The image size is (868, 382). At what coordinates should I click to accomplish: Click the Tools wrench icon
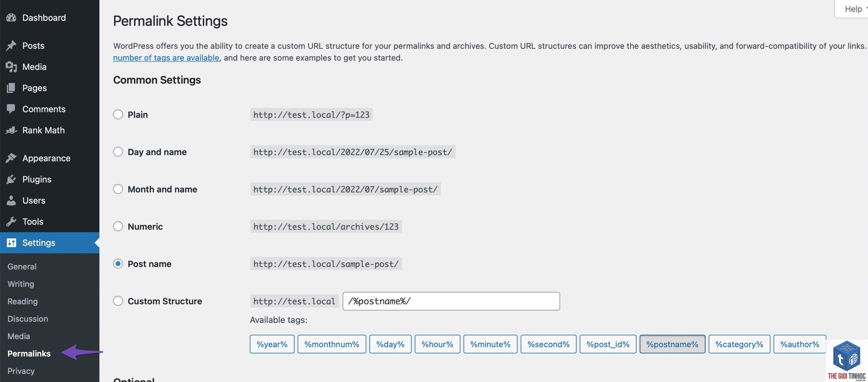click(11, 222)
